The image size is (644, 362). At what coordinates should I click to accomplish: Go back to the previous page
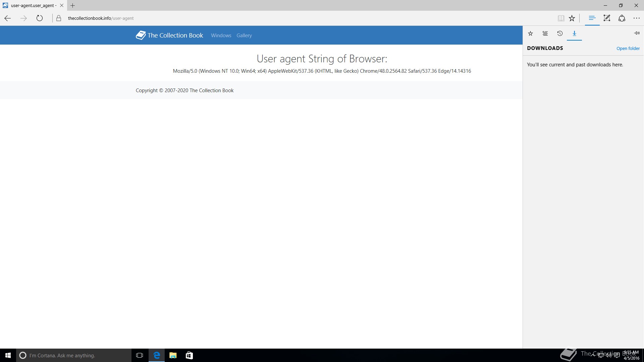tap(7, 18)
